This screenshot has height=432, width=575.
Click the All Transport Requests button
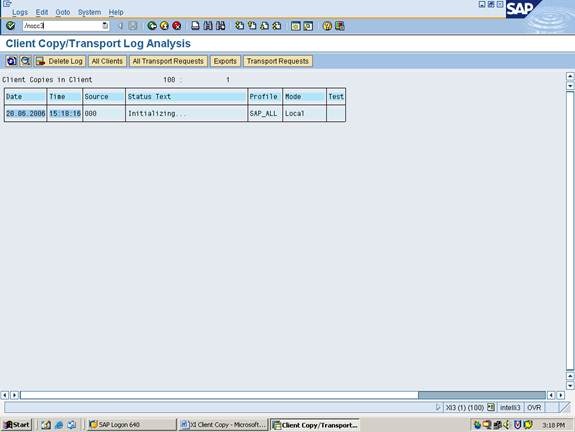coord(168,61)
